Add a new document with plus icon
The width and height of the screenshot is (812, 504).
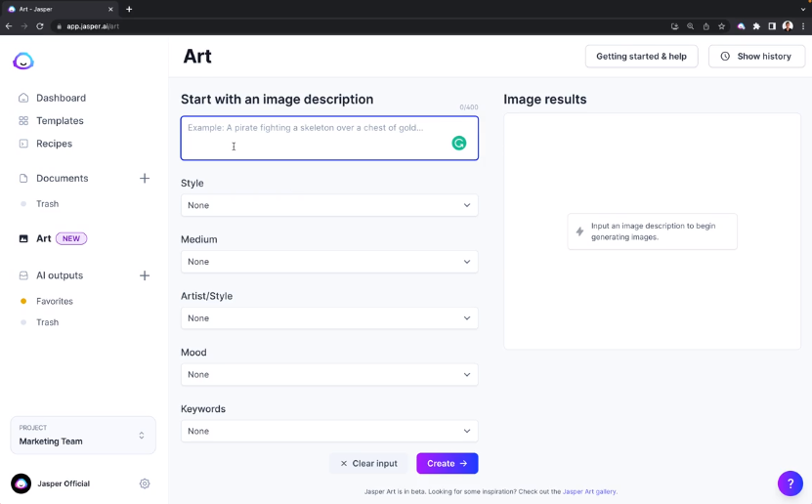(145, 178)
